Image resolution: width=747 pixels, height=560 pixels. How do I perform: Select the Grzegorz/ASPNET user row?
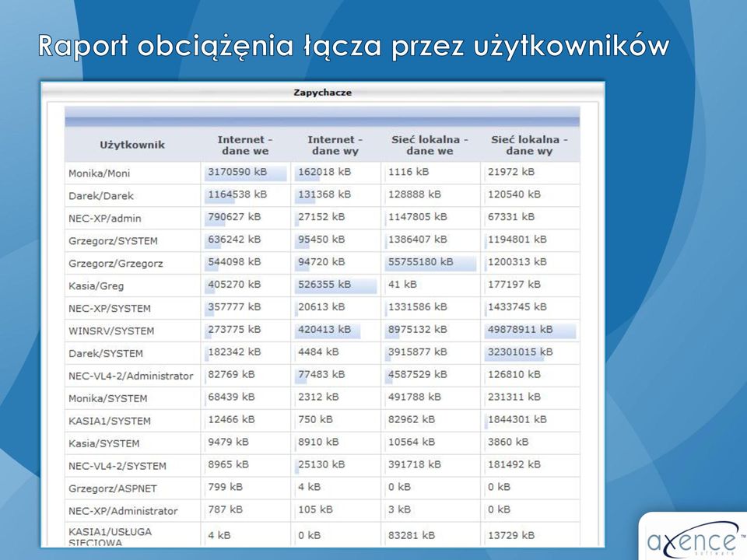pos(322,488)
